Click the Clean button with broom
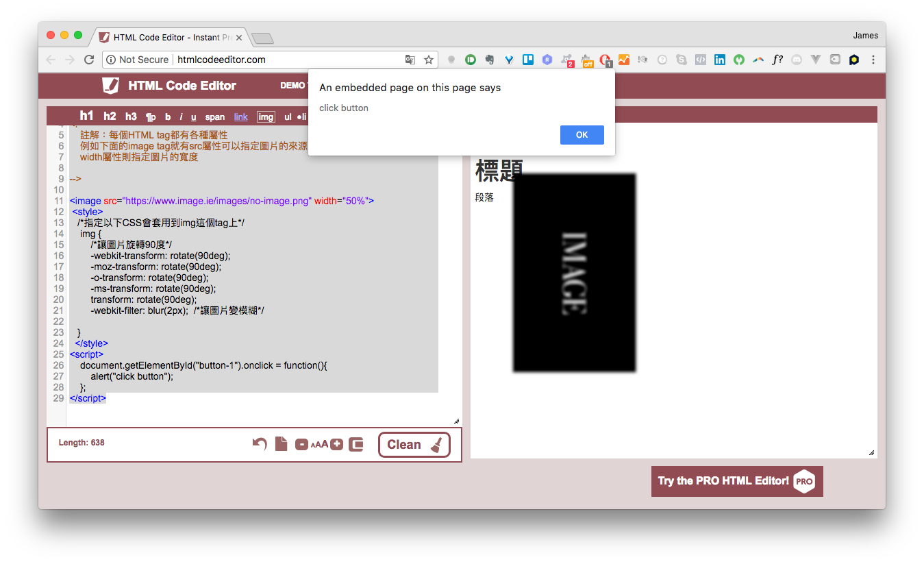Image resolution: width=924 pixels, height=564 pixels. (x=414, y=445)
